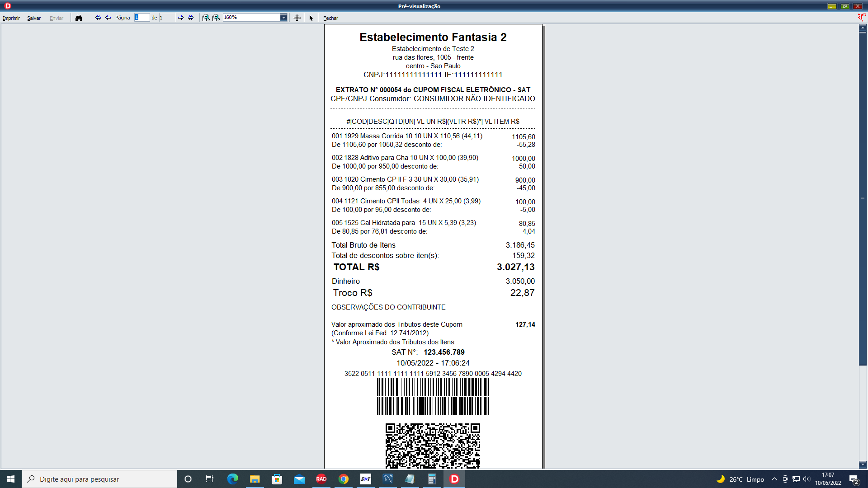Open the Windows Start menu

click(x=11, y=479)
